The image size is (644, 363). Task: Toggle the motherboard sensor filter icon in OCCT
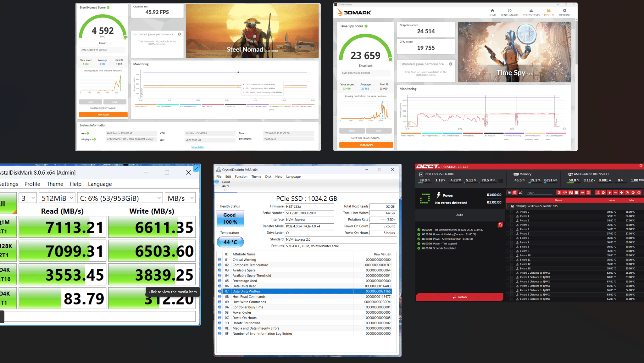click(x=571, y=193)
